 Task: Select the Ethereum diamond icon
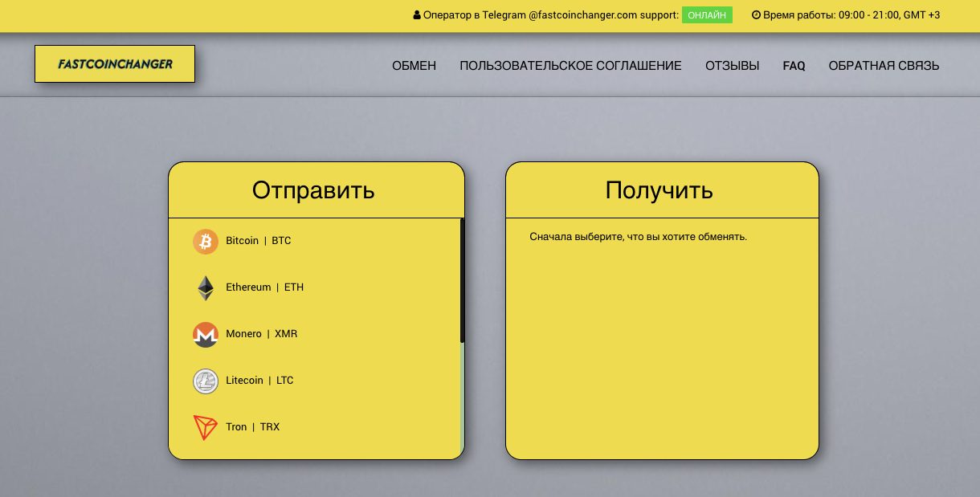point(206,288)
